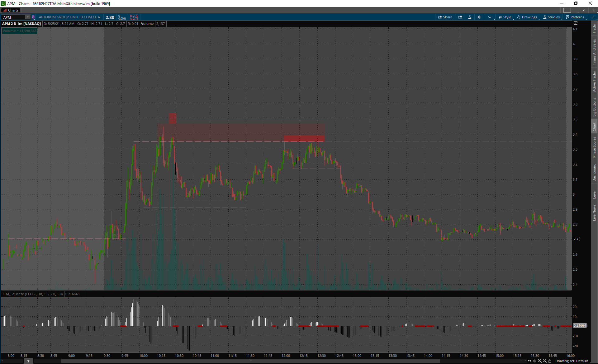Click the alert/notification icon next to Share
The image size is (598, 364).
pos(460,17)
